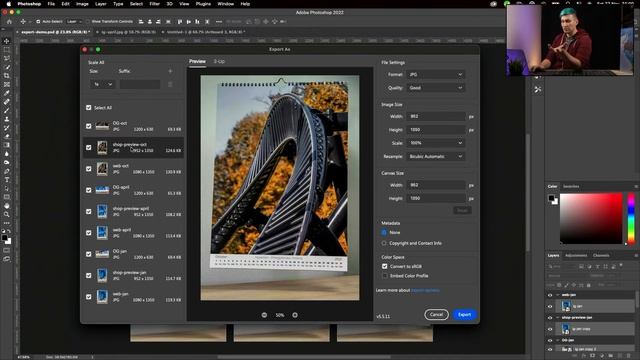Click the Export button
This screenshot has width=640, height=360.
point(464,315)
